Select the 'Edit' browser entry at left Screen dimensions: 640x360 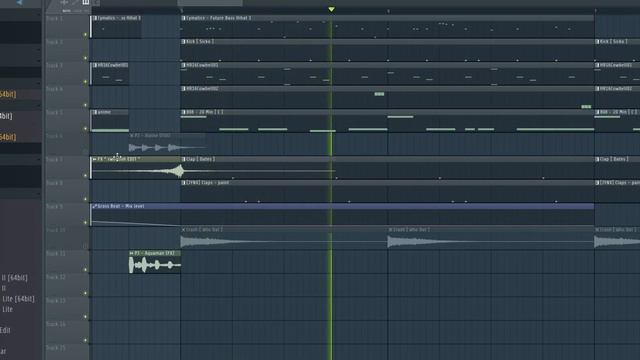click(5, 330)
